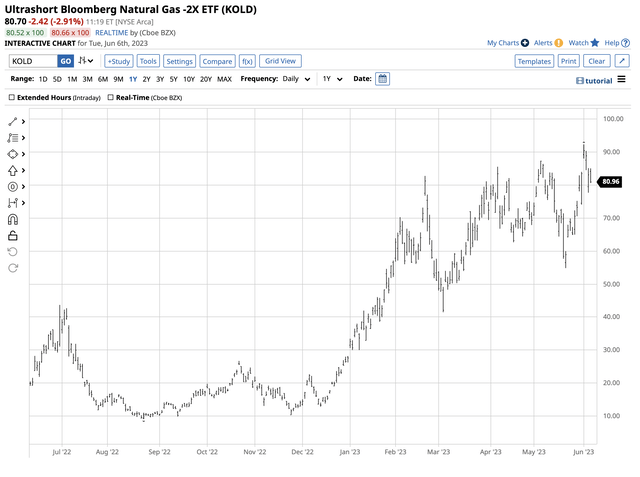Image resolution: width=640 pixels, height=477 pixels.
Task: Open the hamburger menu near tutorial
Action: (621, 79)
